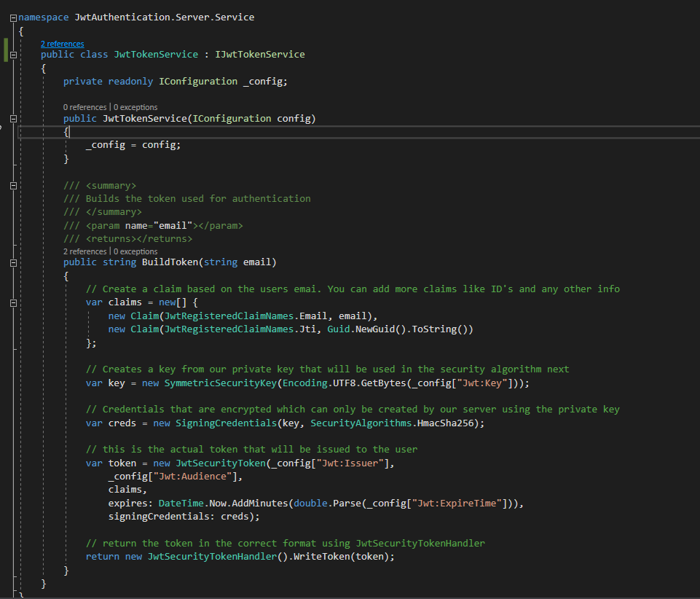Set a breakpoint on the _config assignment line
This screenshot has width=700, height=599.
coord(6,144)
